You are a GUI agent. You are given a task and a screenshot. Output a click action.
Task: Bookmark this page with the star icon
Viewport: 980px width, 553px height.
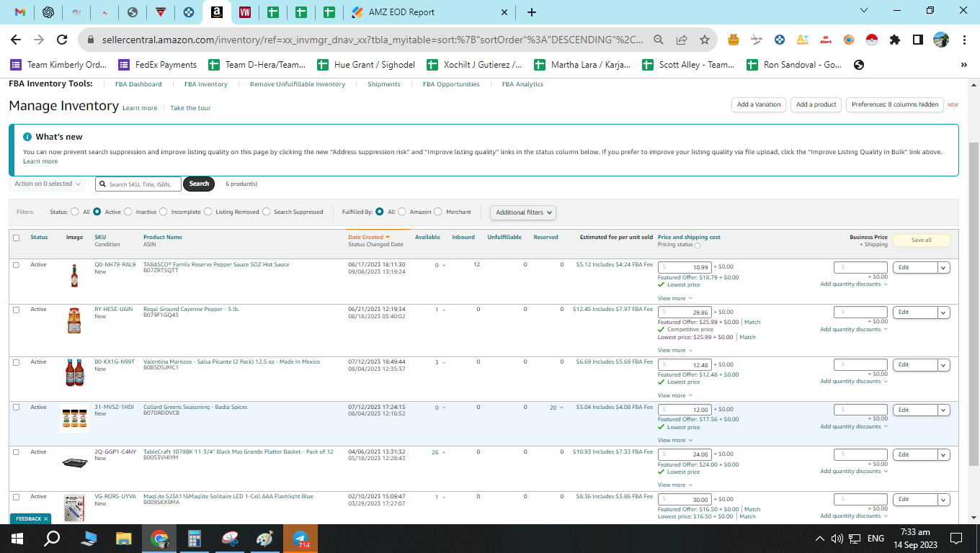point(705,40)
